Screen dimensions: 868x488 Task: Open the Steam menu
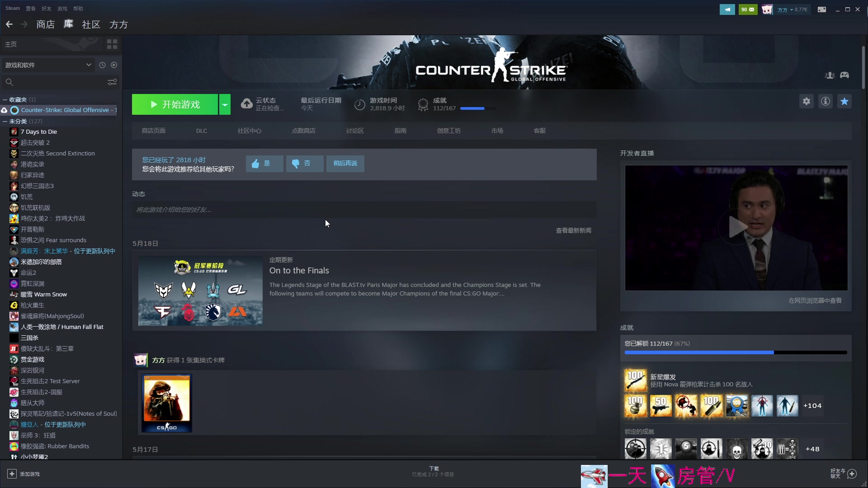click(13, 8)
